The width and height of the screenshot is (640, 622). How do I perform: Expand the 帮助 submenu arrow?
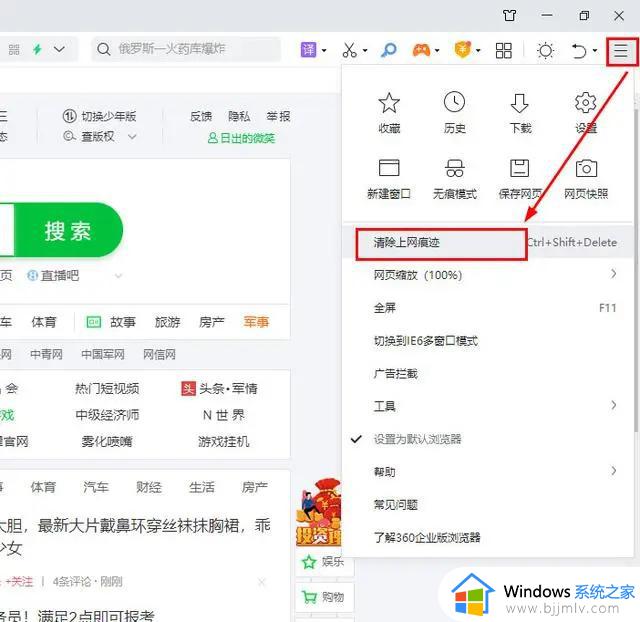pos(613,471)
